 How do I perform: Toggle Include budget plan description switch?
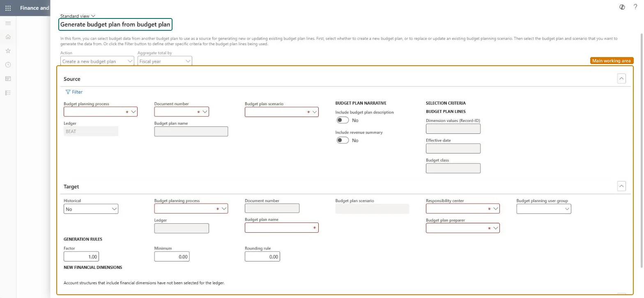tap(343, 120)
